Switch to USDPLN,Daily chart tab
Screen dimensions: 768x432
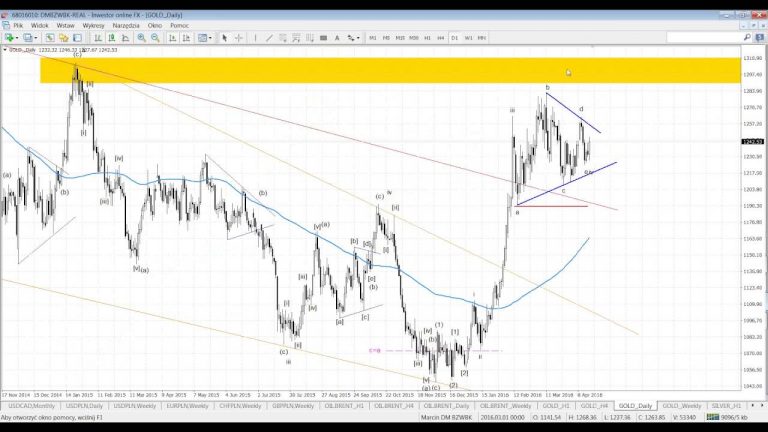(84, 406)
